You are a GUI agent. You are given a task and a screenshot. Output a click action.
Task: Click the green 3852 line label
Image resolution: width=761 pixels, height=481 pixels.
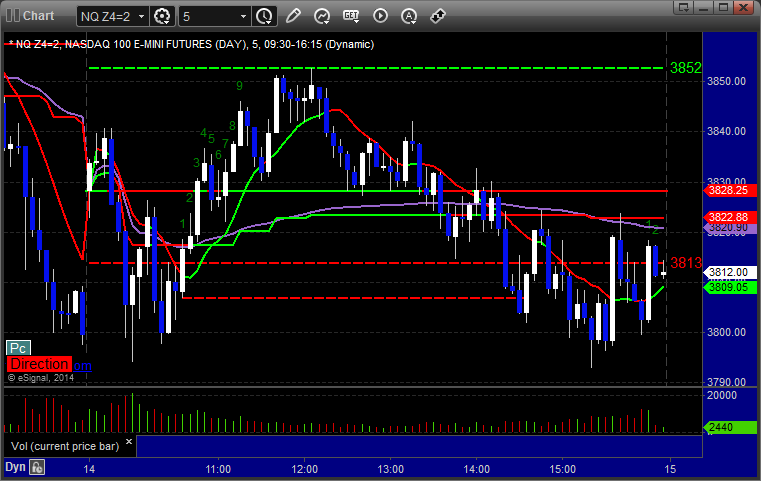point(685,68)
